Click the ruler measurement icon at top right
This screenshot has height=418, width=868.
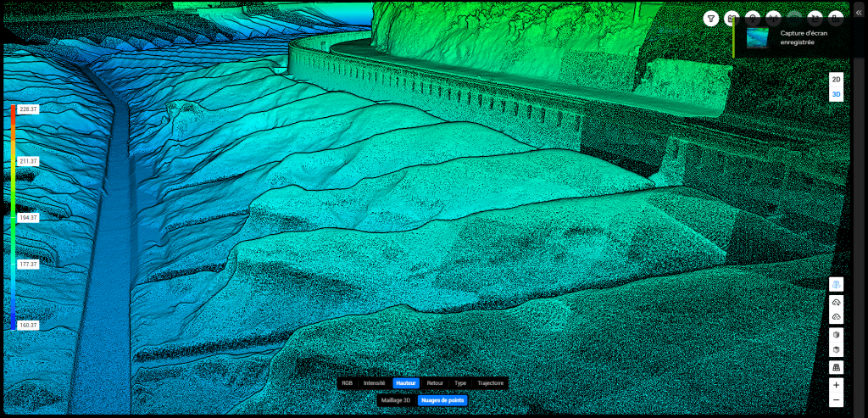836,19
